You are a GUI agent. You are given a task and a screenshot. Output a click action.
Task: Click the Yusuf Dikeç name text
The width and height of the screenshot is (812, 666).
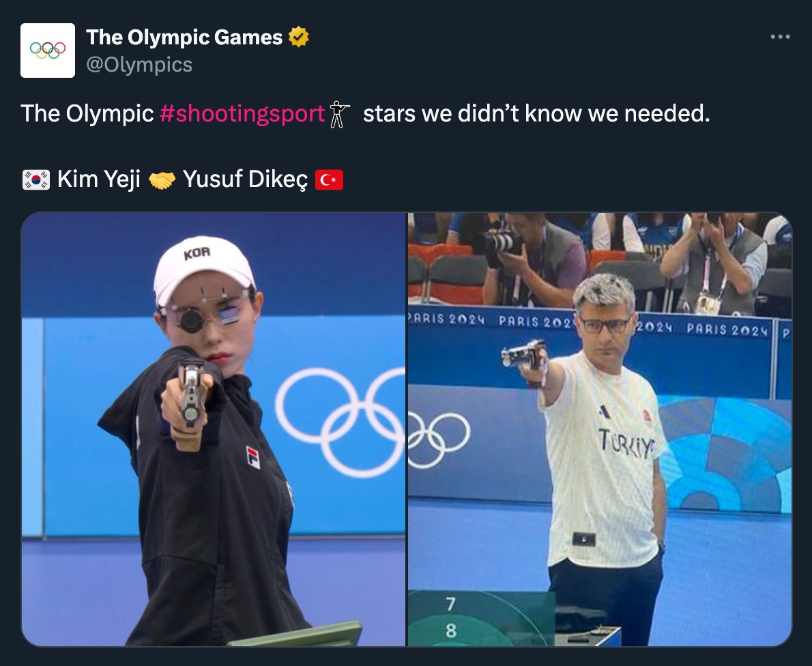246,179
